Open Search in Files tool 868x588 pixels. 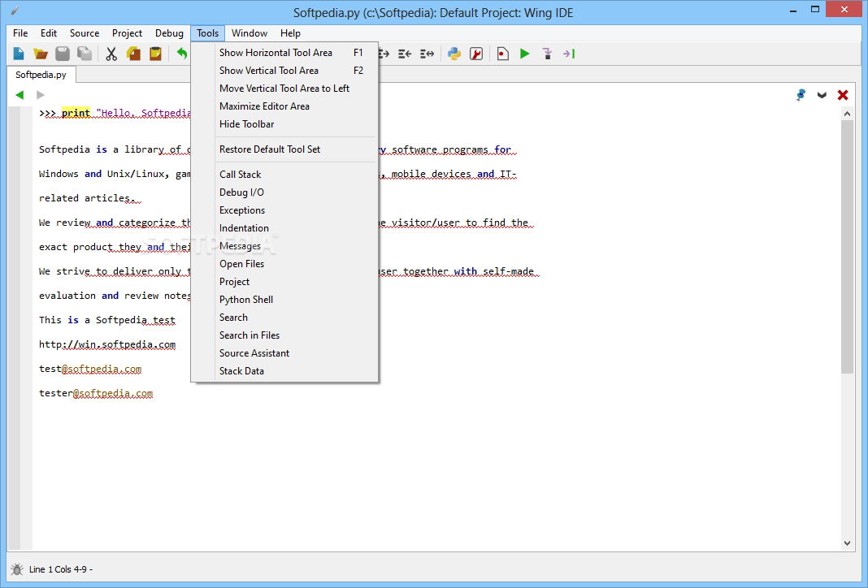tap(284, 335)
